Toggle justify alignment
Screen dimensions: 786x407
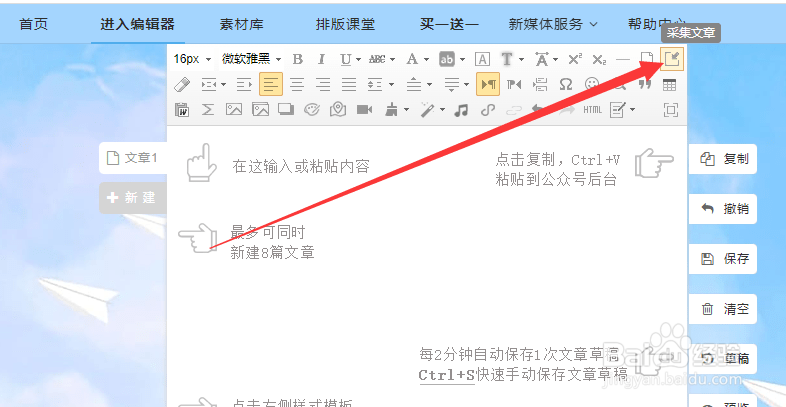click(x=349, y=84)
